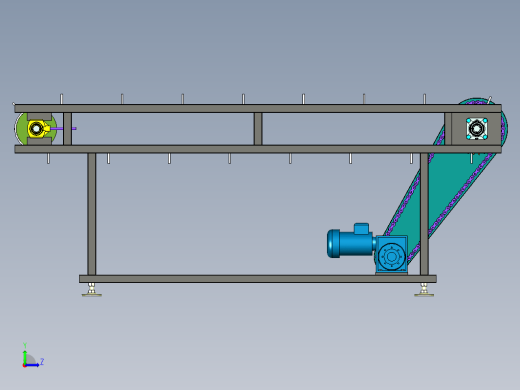Screen dimensions: 520x390
Task: Select the blue electric motor body
Action: pyautogui.click(x=349, y=243)
